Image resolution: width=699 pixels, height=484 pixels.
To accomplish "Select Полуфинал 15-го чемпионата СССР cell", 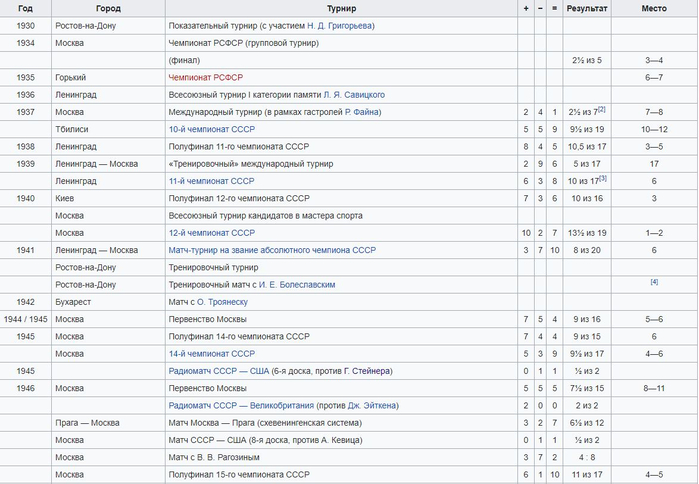I will click(x=341, y=475).
